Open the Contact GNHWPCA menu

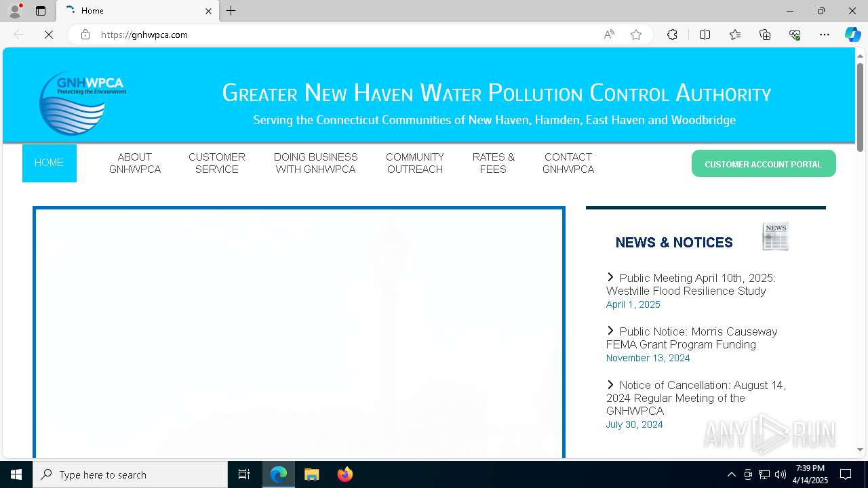click(x=568, y=163)
